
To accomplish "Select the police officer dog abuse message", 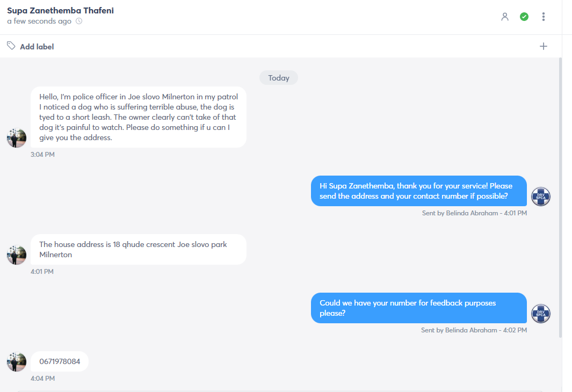I will click(138, 117).
